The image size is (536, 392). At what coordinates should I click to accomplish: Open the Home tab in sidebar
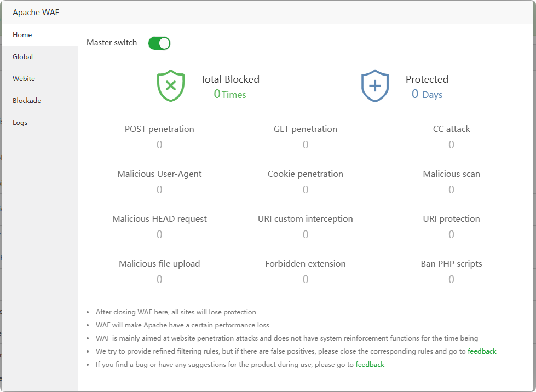(22, 35)
